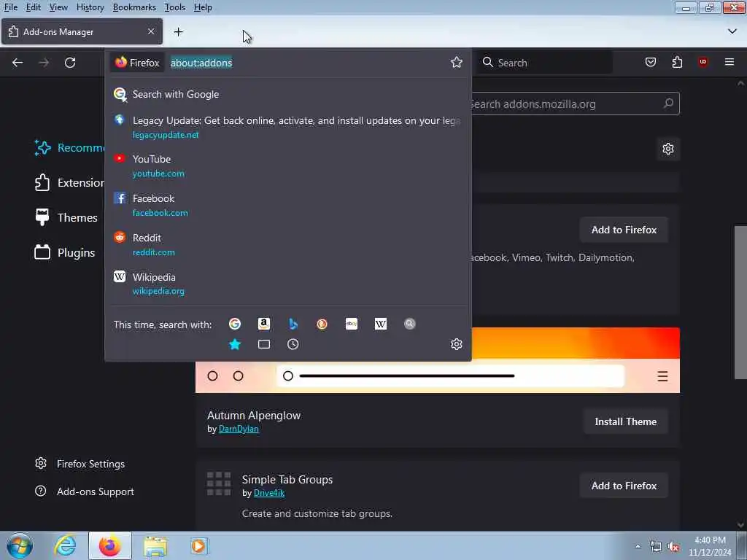Click the Autumn Alpenglow theme preview
The width and height of the screenshot is (747, 560).
point(438,360)
